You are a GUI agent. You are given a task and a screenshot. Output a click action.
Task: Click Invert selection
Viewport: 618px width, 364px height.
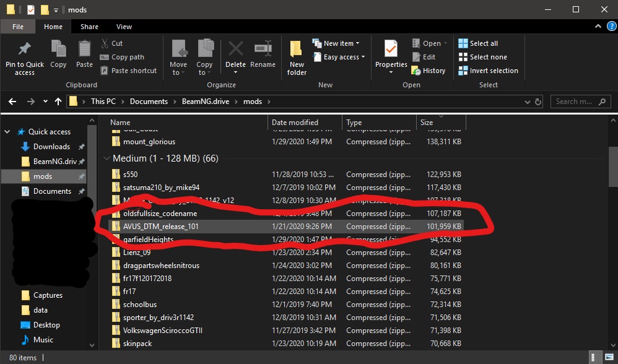[489, 71]
